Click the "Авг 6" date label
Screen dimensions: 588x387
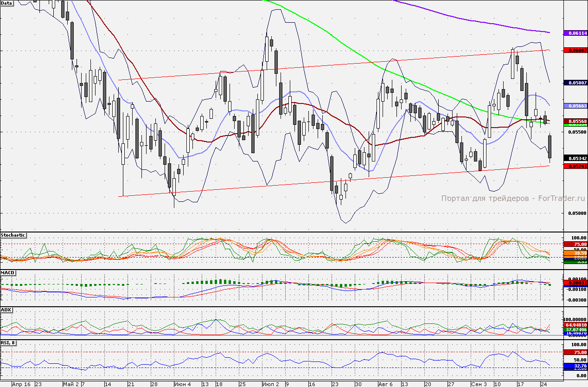386,384
